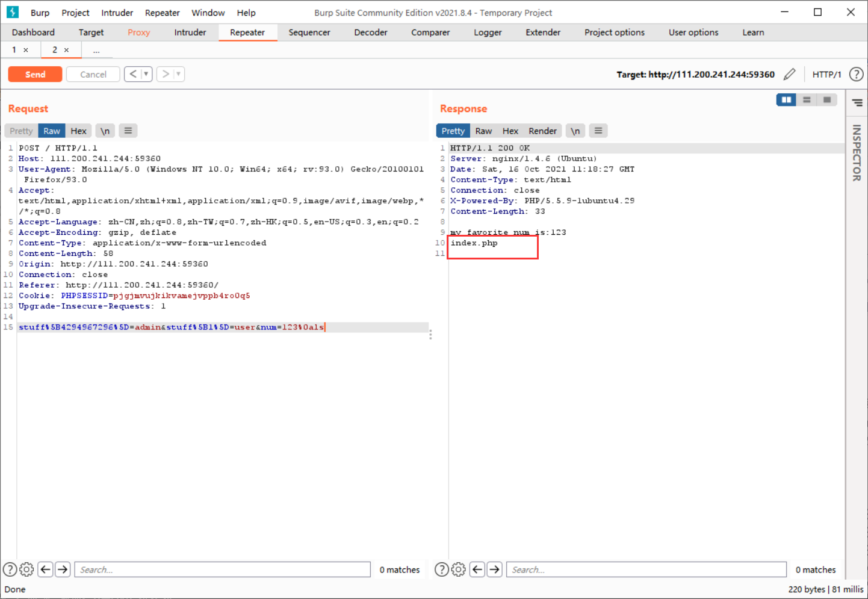The image size is (868, 599).
Task: Go to next request search match
Action: [x=63, y=570]
